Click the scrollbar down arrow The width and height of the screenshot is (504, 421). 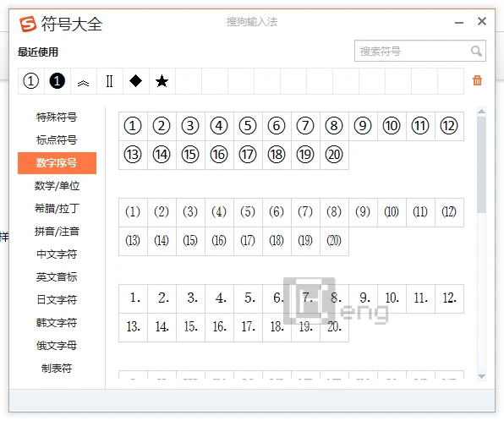click(481, 376)
